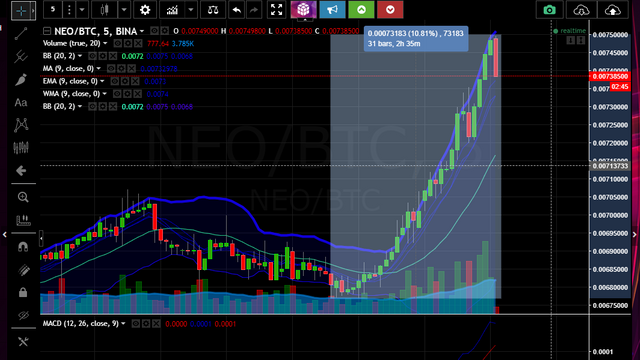Open the prediction and measurement tools

21,147
